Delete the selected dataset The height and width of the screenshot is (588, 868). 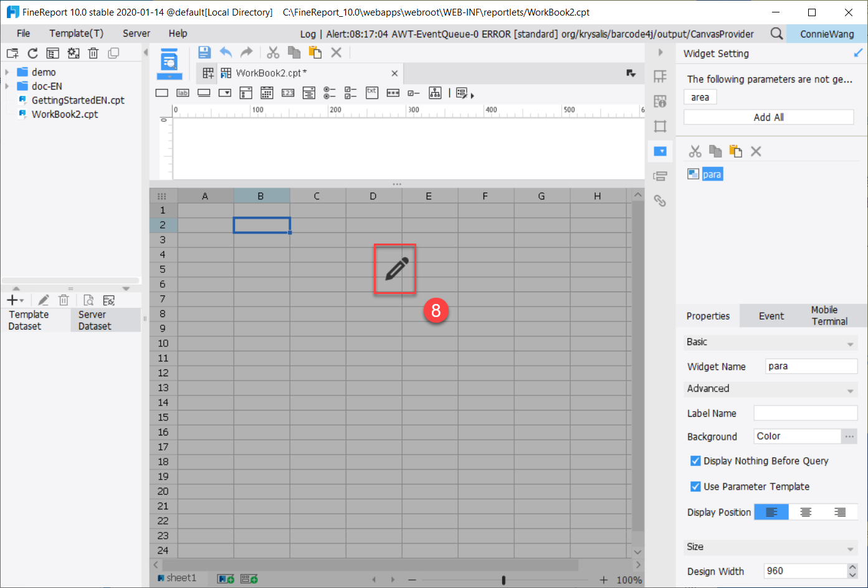64,300
